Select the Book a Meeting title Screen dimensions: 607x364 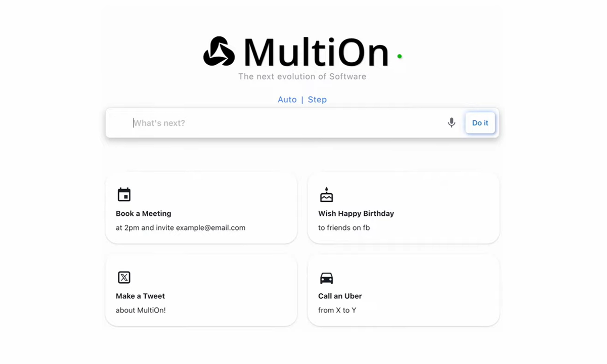144,213
